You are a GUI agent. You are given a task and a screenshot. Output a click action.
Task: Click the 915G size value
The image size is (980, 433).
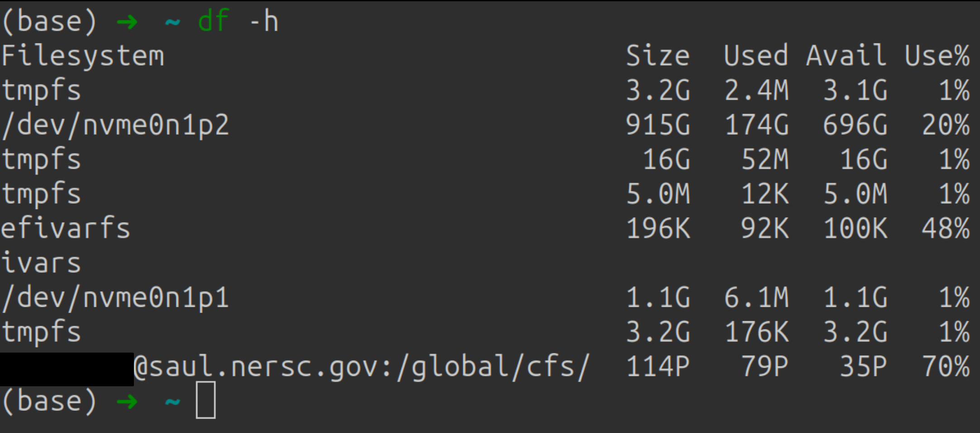658,125
